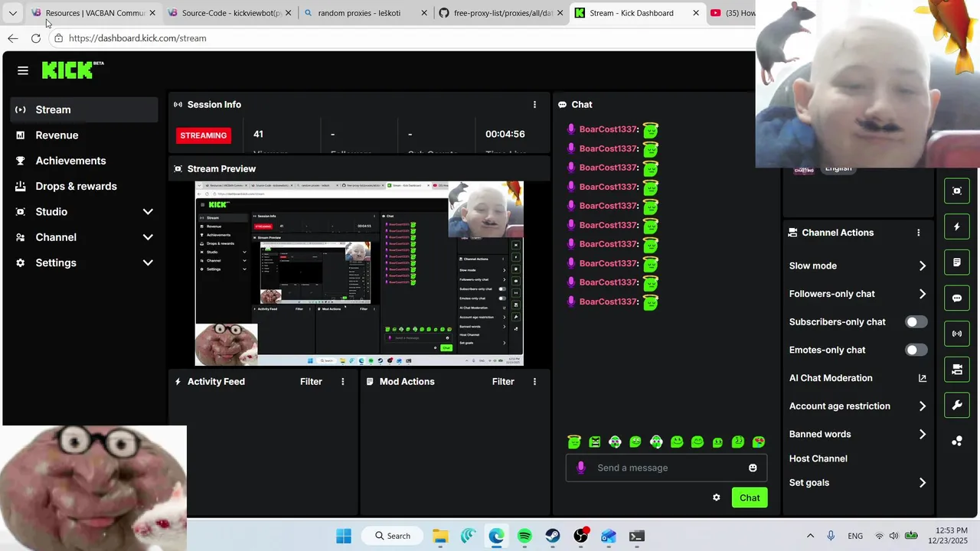Click Host Channel action
Screen dimensions: 980x551
(818, 458)
